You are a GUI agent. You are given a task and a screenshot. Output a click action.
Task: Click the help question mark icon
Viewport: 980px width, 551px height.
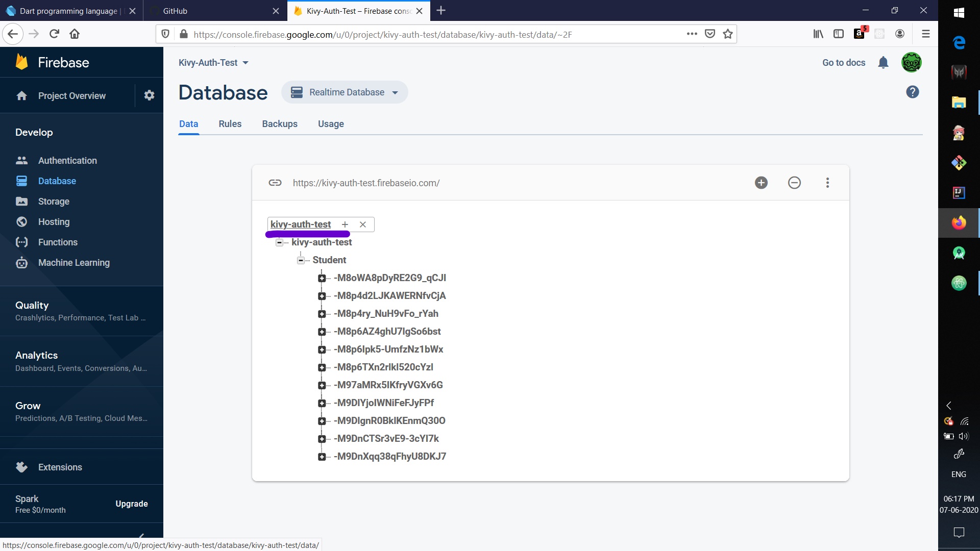tap(912, 92)
